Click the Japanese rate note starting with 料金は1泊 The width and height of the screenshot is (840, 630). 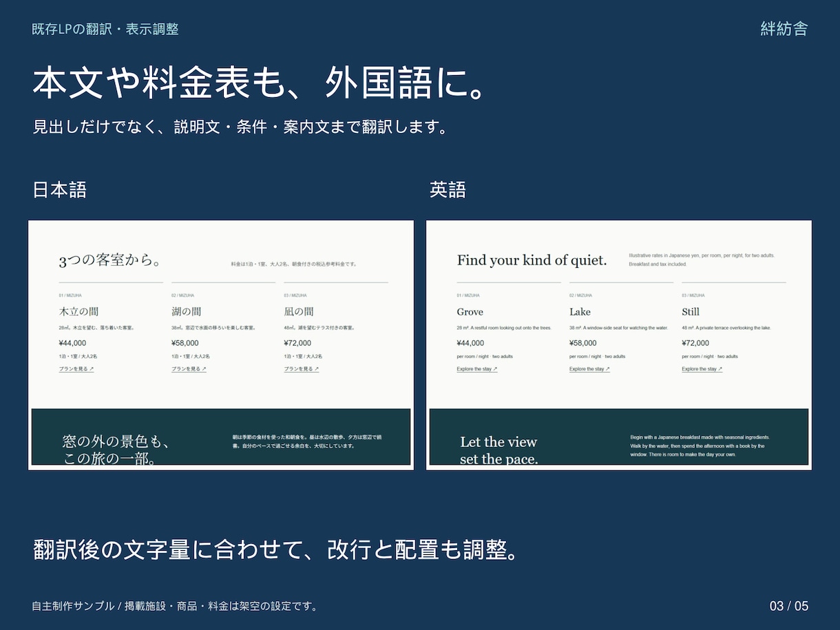[x=294, y=264]
